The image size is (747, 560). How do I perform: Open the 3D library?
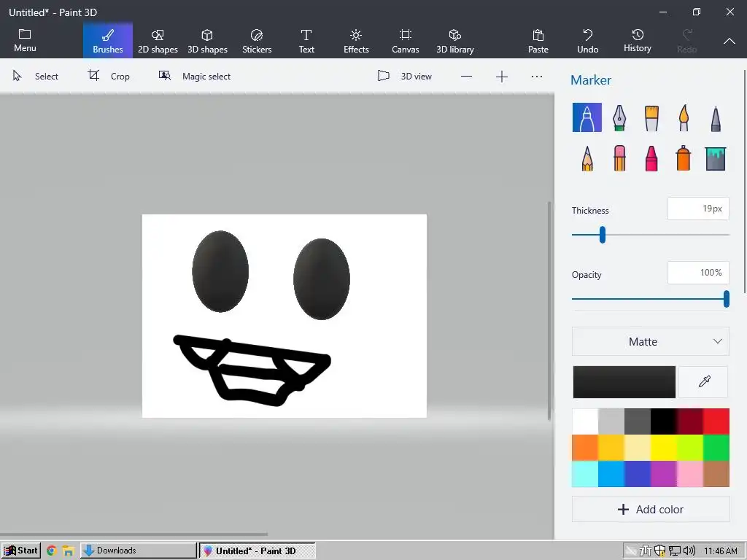coord(455,41)
